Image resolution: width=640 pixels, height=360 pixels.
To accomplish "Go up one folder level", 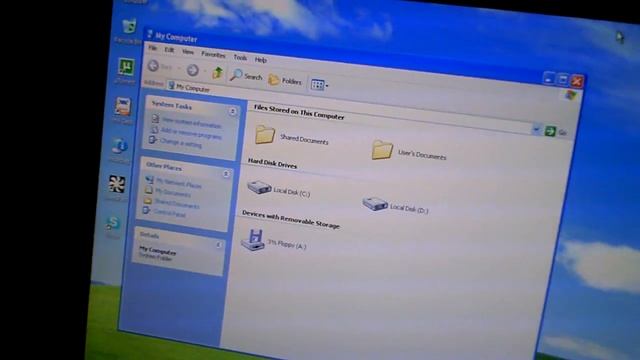I will click(x=218, y=73).
